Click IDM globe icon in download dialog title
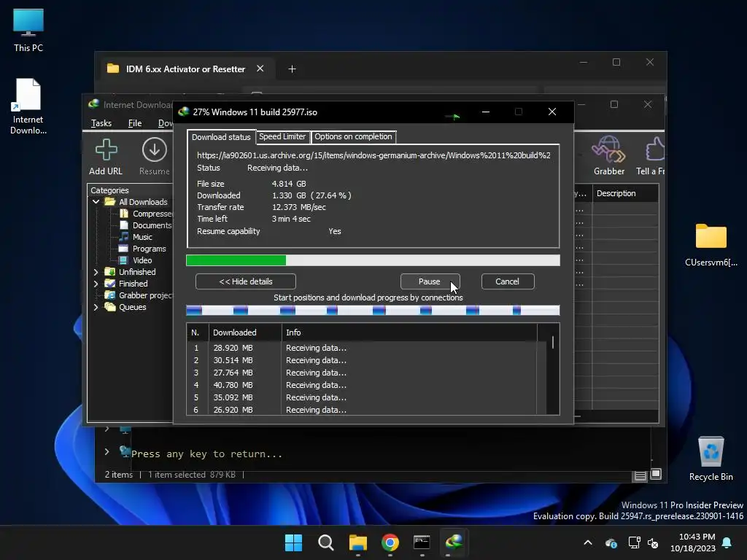747x560 pixels. (183, 112)
